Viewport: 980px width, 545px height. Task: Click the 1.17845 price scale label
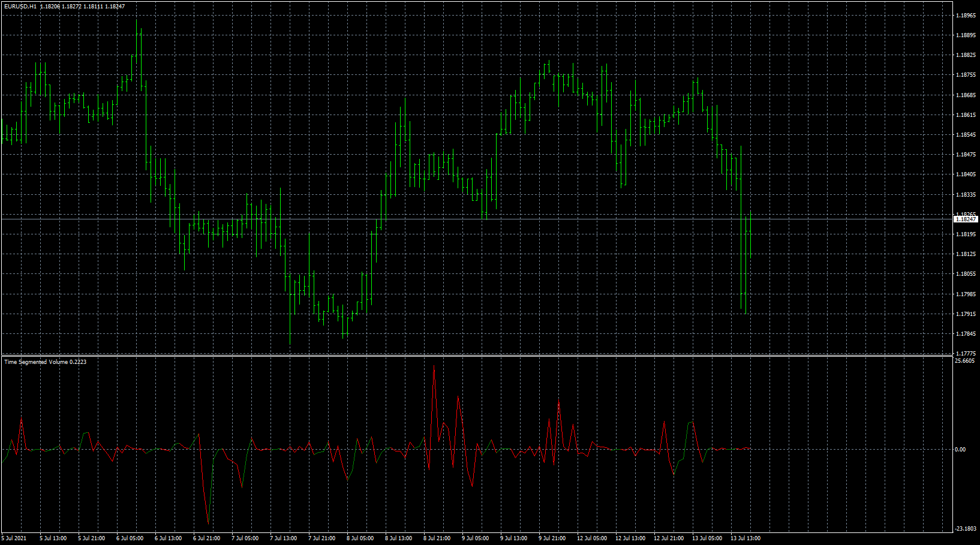966,334
